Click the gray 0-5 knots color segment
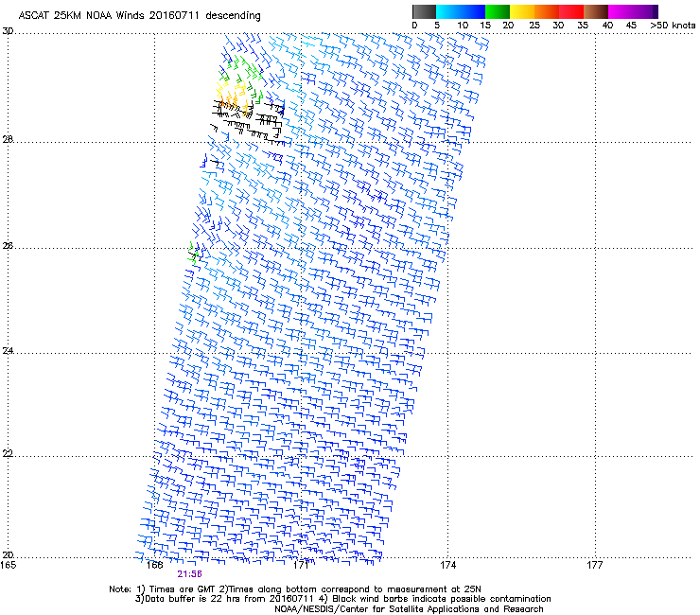Image resolution: width=700 pixels, height=615 pixels. 424,11
